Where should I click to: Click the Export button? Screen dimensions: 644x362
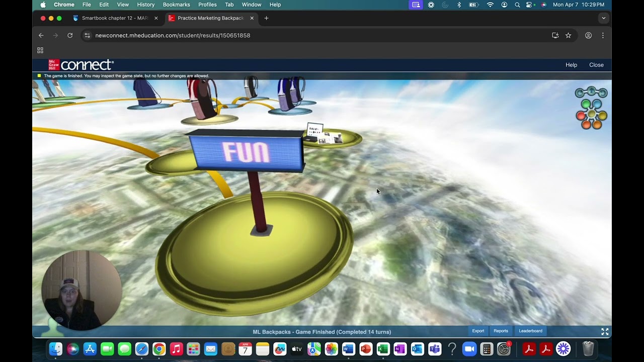tap(478, 331)
